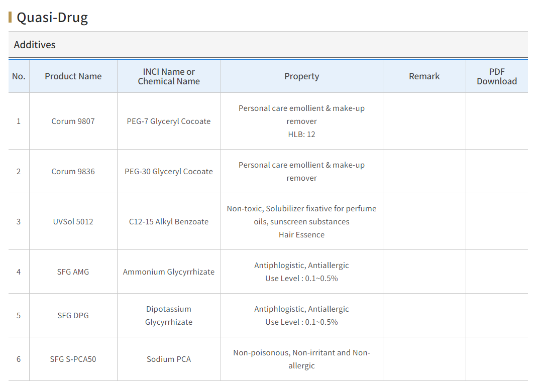This screenshot has width=539, height=392.
Task: Click the Property column header
Action: [301, 76]
